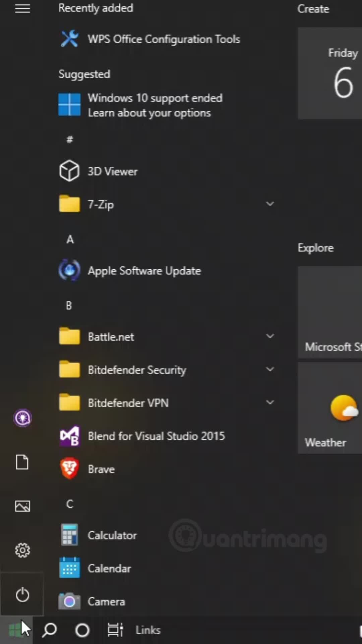This screenshot has width=362, height=644.
Task: Open Apple Software Update icon
Action: pos(69,270)
